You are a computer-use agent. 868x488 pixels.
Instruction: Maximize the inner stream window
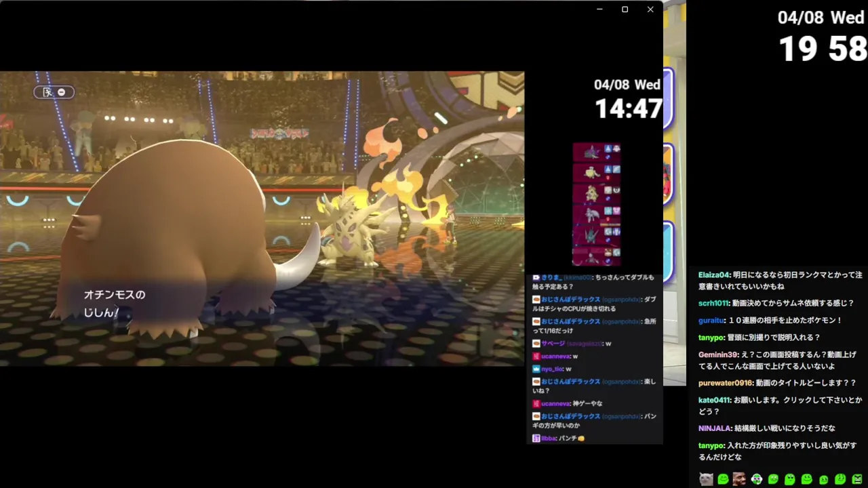625,9
